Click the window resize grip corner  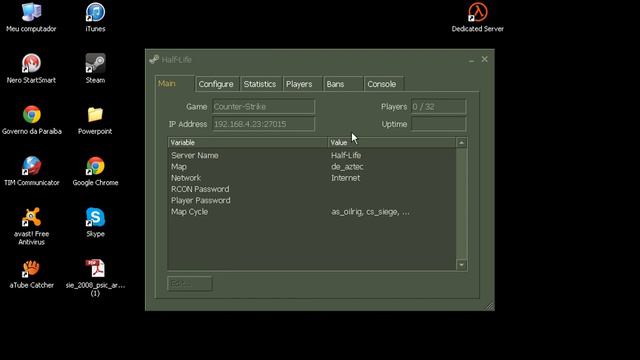489,306
